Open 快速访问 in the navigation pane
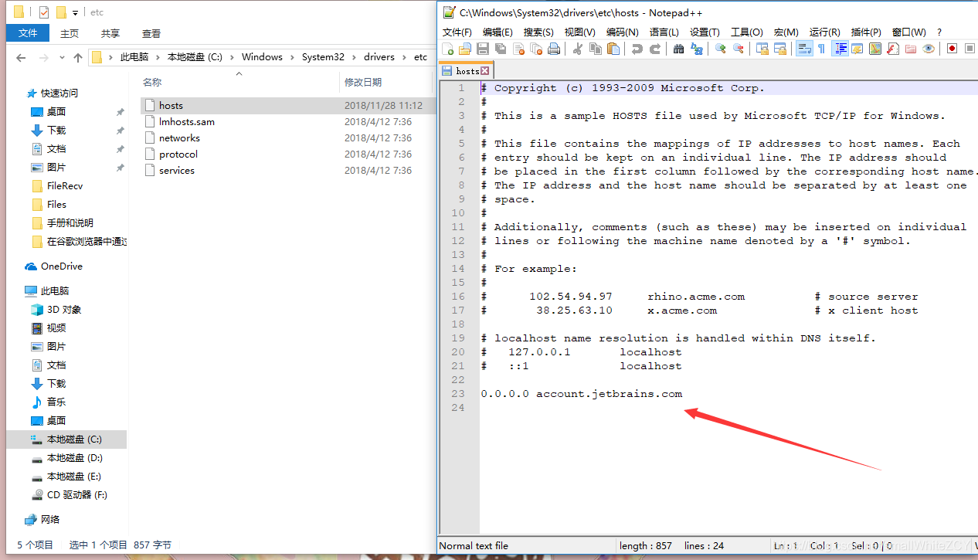The width and height of the screenshot is (978, 560). [59, 93]
